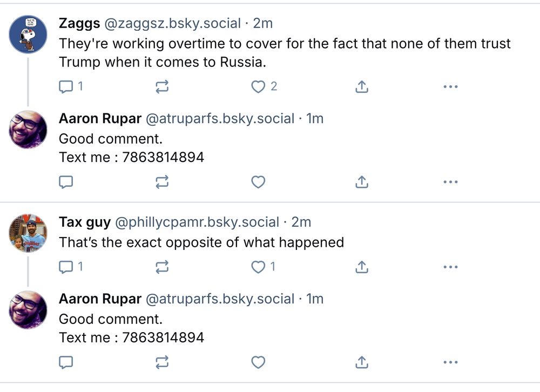This screenshot has height=392, width=540.
Task: Open the last Aaron Rupar comment text
Action: [x=131, y=328]
